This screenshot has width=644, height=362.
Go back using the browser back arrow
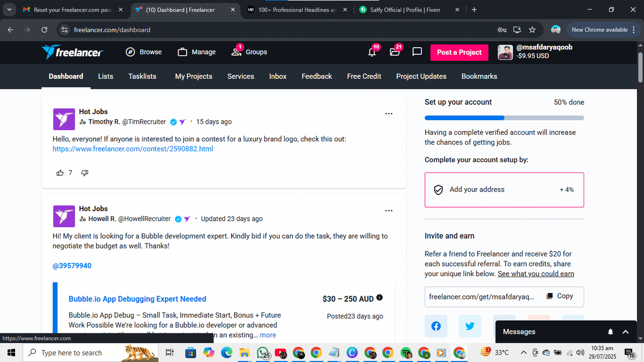click(x=11, y=30)
